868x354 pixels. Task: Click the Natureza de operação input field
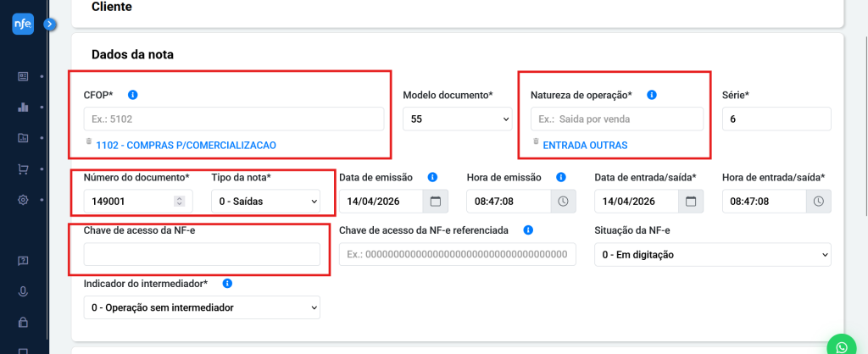pyautogui.click(x=616, y=119)
